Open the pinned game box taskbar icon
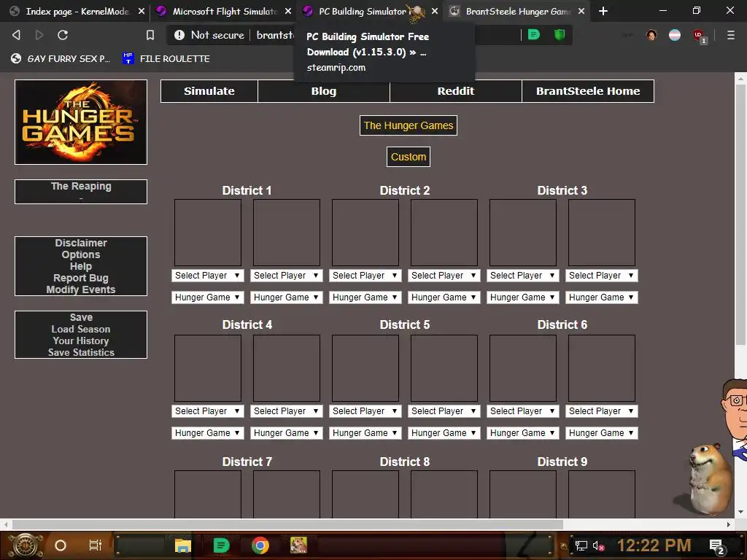The width and height of the screenshot is (747, 560). 298,545
